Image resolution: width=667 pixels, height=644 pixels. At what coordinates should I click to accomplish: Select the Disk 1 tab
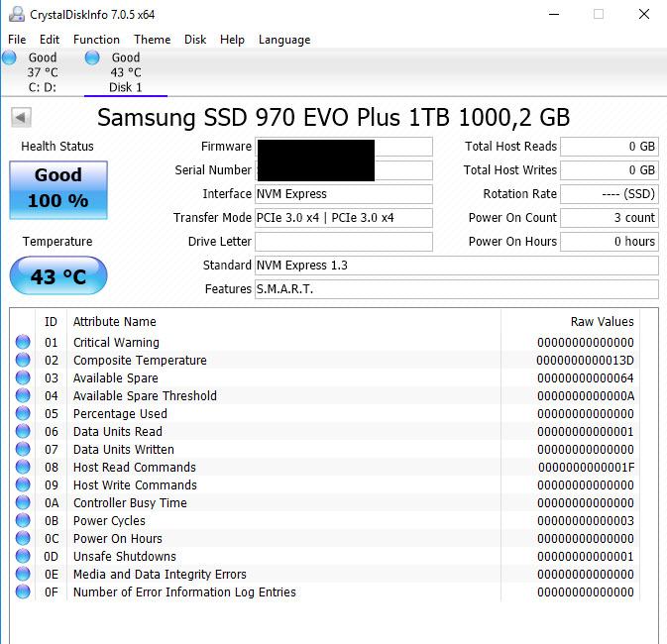click(126, 72)
